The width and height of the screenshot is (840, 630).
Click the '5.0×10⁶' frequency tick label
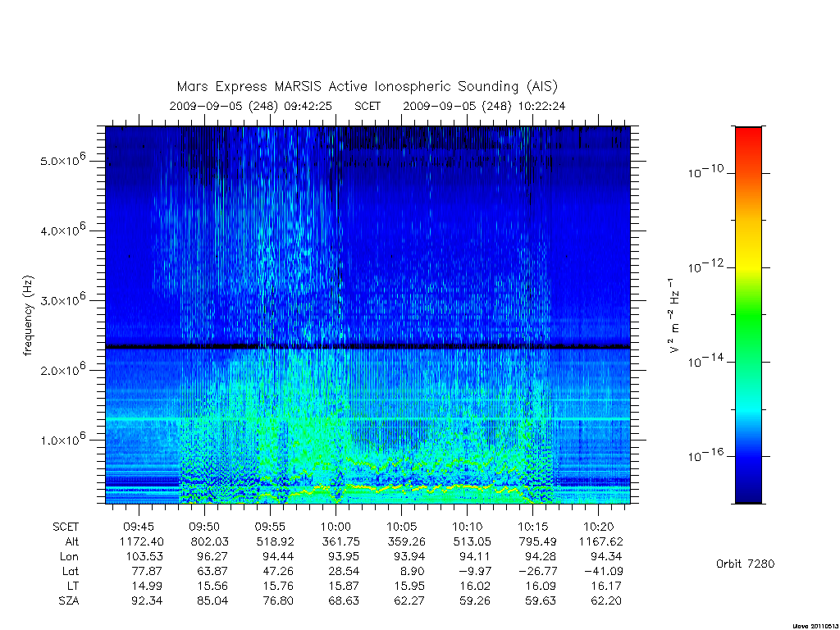click(x=62, y=160)
